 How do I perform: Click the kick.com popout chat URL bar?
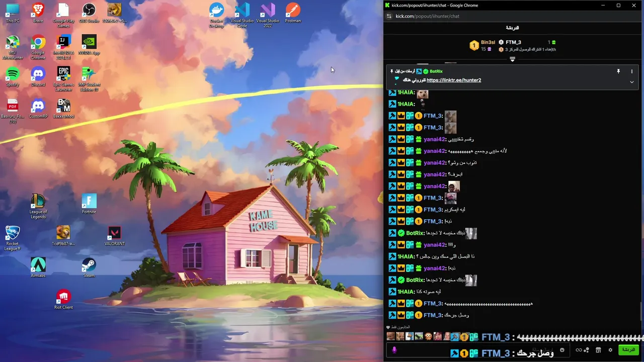[x=427, y=16]
